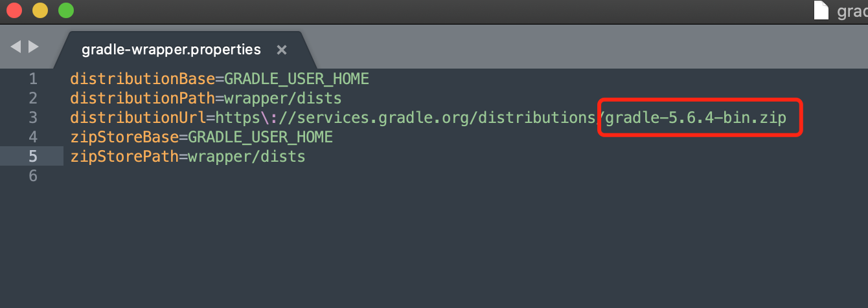
Task: Click the red close window button
Action: pyautogui.click(x=14, y=10)
